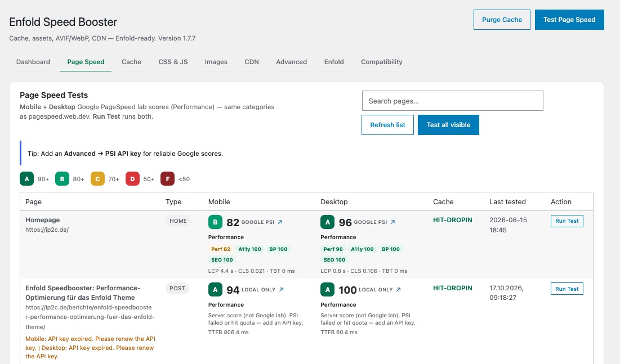This screenshot has width=620, height=364.
Task: Click the Homepage mobile score 82
Action: (233, 223)
